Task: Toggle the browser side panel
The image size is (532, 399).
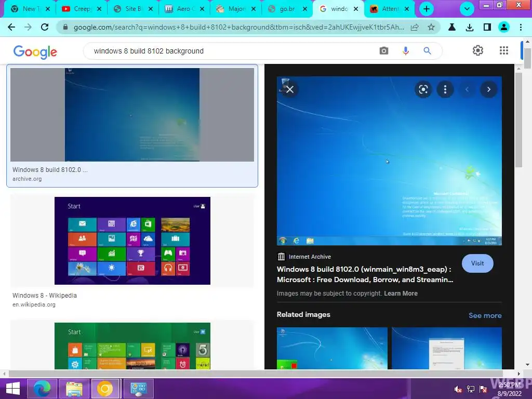Action: (487, 27)
